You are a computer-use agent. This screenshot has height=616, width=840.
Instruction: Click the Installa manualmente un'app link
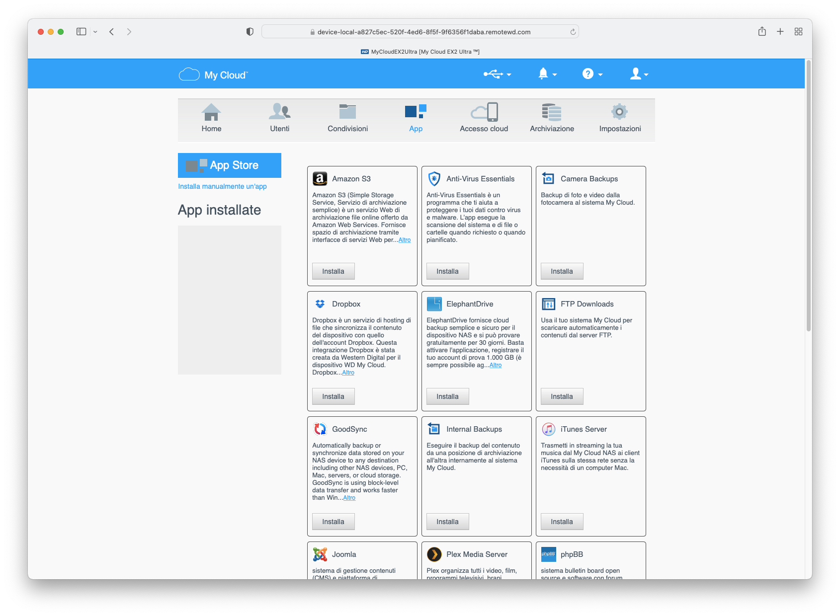[223, 186]
